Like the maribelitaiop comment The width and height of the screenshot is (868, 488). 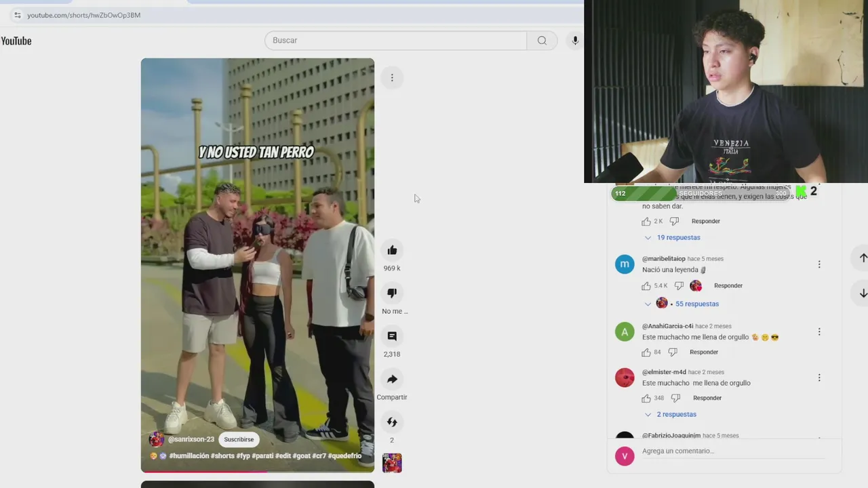click(646, 286)
